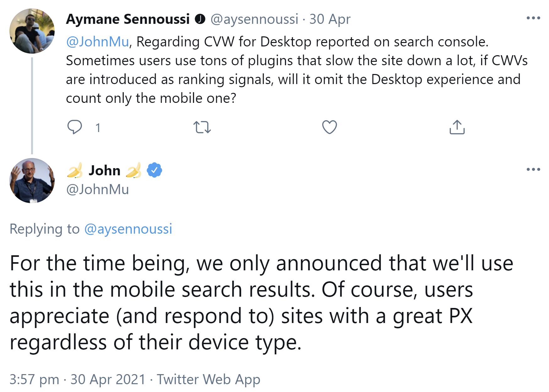This screenshot has height=392, width=549.
Task: Click @aysennoussi in the Replying to line
Action: click(129, 229)
